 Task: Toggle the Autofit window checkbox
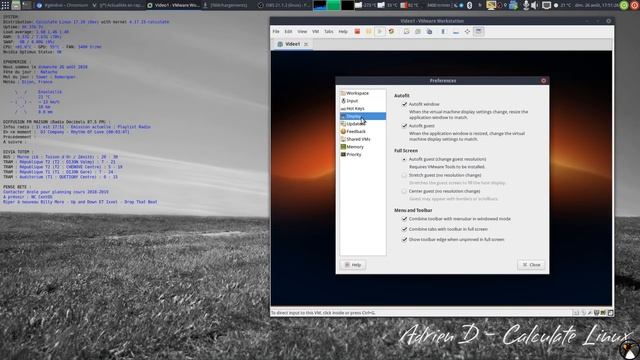[404, 104]
